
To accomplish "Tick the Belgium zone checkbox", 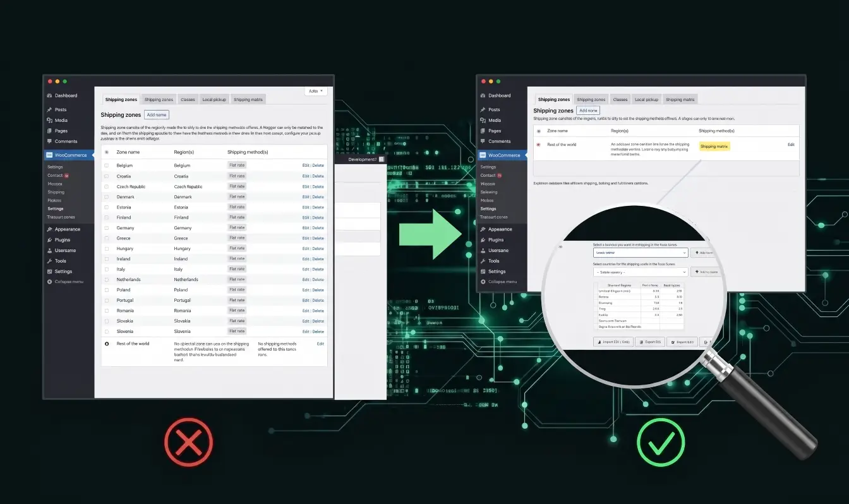I will pos(107,165).
